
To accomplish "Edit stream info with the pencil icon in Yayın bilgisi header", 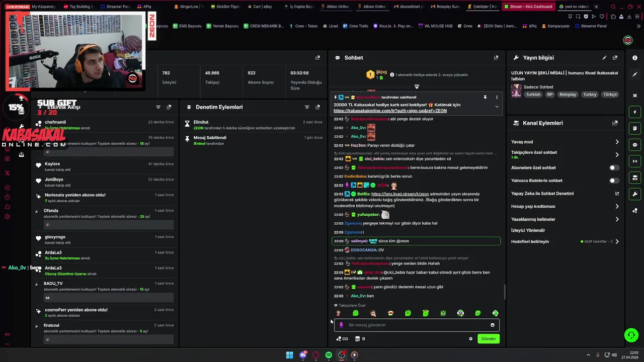I will tap(604, 58).
